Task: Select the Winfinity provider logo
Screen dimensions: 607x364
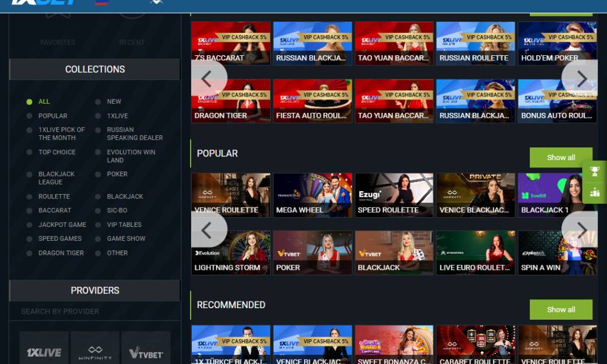Action: pos(95,351)
